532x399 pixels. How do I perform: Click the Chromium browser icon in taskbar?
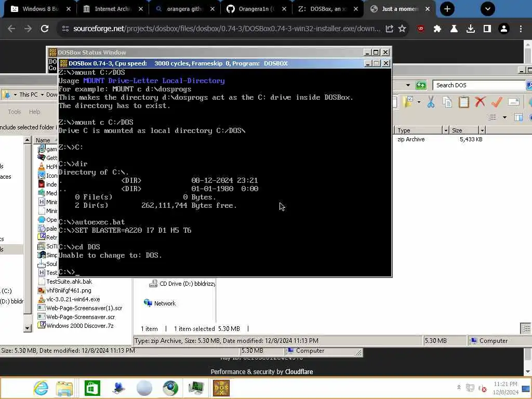pyautogui.click(x=170, y=388)
